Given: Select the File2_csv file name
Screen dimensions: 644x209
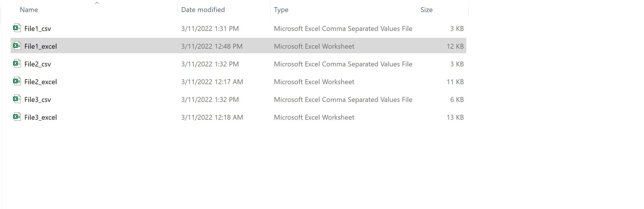Looking at the screenshot, I should (x=37, y=64).
